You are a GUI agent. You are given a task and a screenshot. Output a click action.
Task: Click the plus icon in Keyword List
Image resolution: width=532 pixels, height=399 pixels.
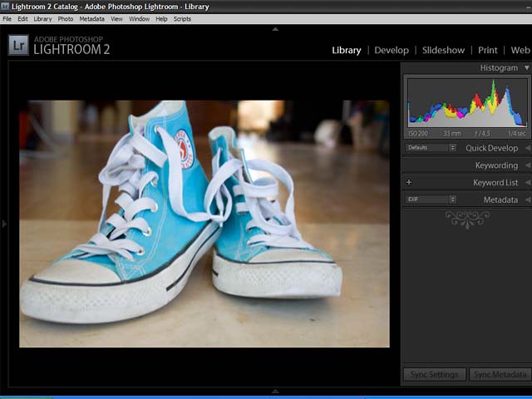[409, 182]
